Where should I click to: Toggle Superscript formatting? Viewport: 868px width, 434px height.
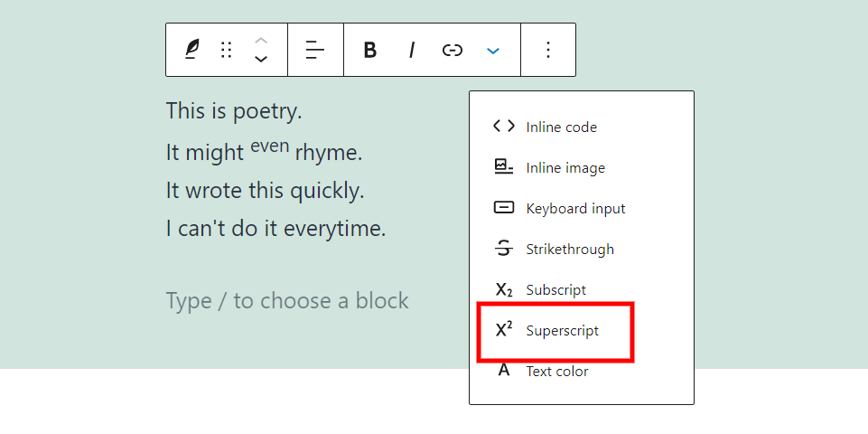tap(562, 330)
